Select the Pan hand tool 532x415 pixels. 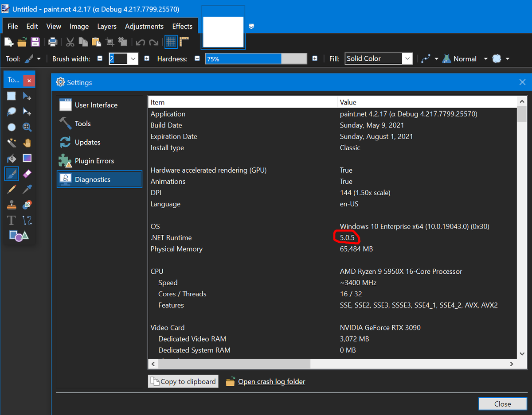point(27,143)
